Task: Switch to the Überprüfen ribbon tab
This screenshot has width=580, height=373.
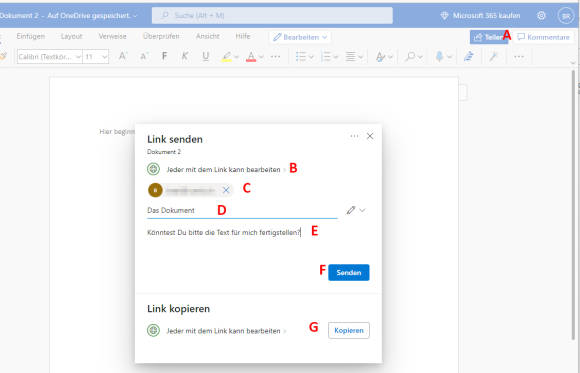Action: 161,36
